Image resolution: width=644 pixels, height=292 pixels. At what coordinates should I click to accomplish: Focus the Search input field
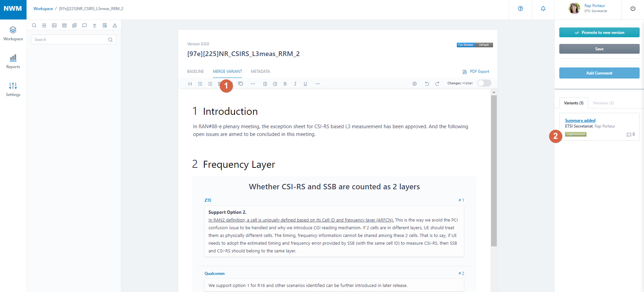click(x=74, y=40)
